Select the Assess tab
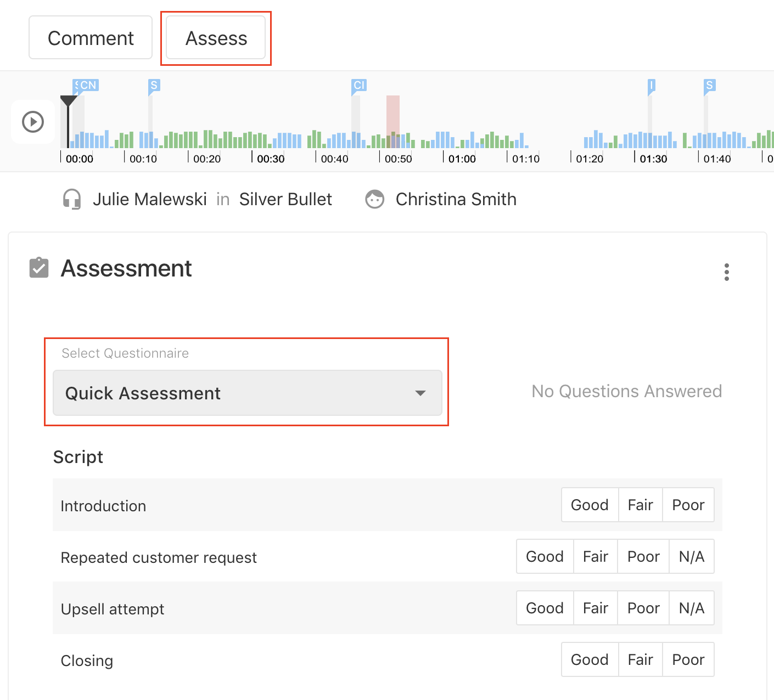The width and height of the screenshot is (774, 700). [x=216, y=38]
